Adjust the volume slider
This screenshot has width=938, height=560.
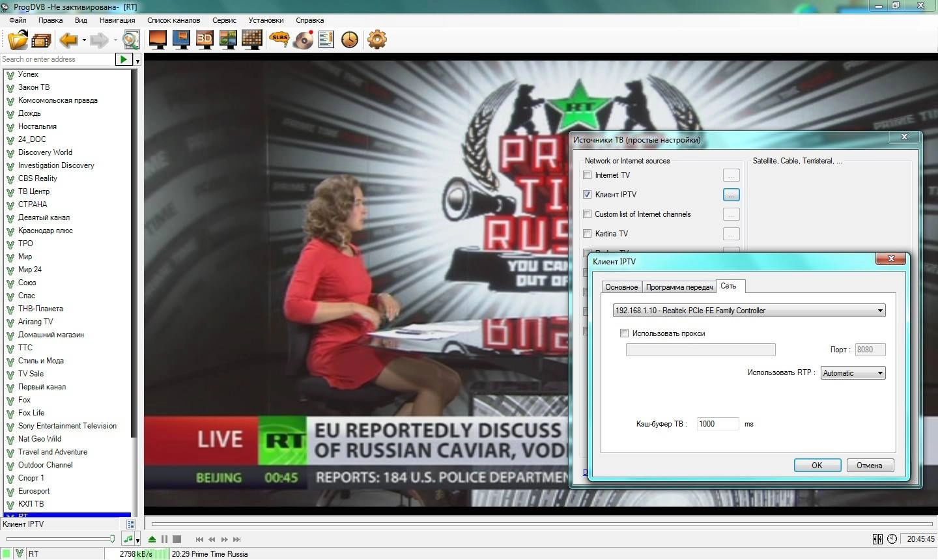[x=60, y=539]
